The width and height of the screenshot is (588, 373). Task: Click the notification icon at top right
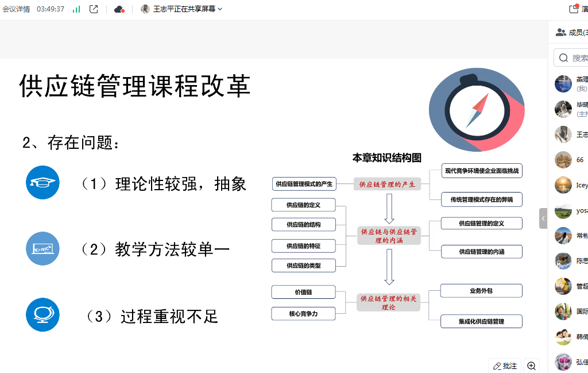pyautogui.click(x=573, y=9)
